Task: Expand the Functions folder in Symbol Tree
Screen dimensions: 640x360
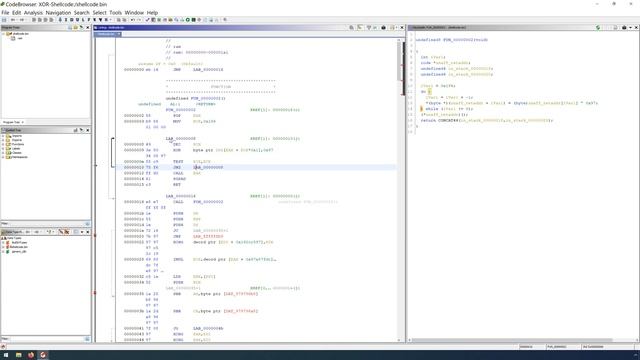Action: (3, 144)
